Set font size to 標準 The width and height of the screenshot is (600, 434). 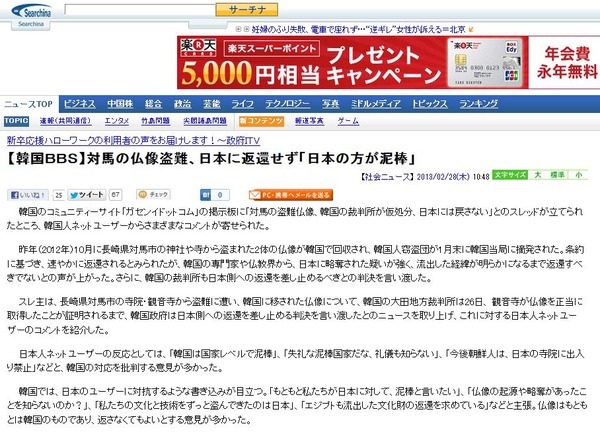557,175
